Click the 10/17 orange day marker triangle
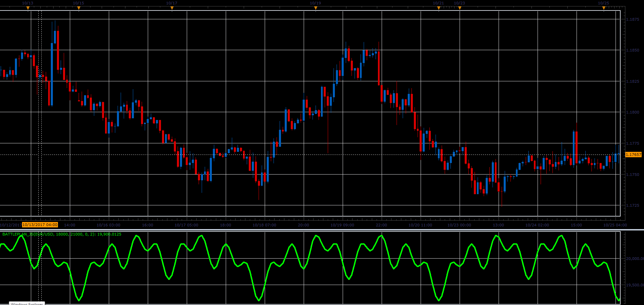 tap(172, 8)
